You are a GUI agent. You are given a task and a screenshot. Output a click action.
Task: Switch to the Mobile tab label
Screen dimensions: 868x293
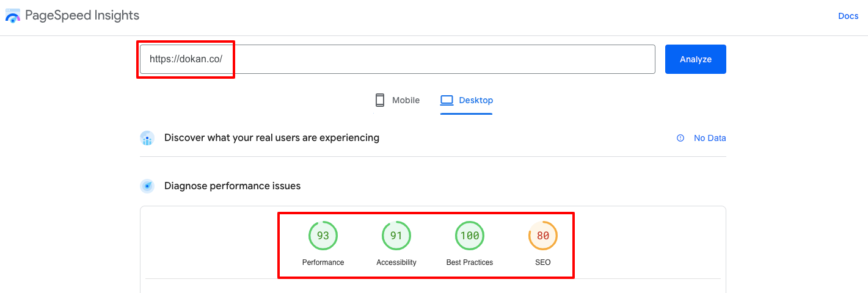pos(406,100)
